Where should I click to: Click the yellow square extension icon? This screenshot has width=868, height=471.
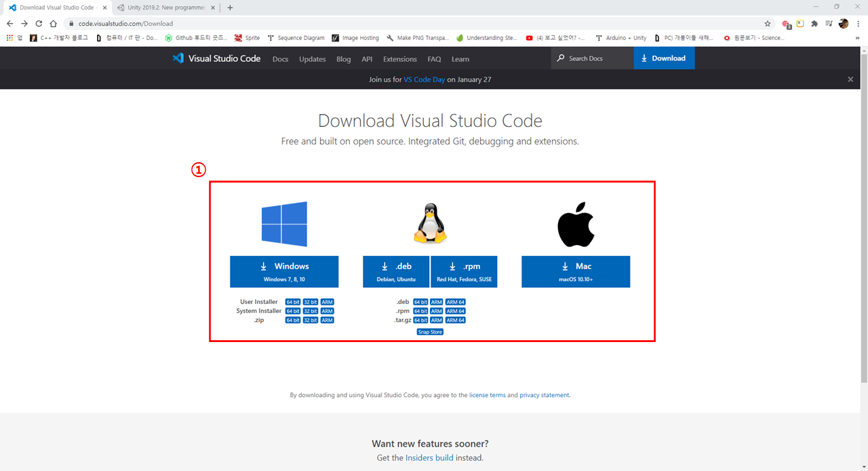[800, 23]
